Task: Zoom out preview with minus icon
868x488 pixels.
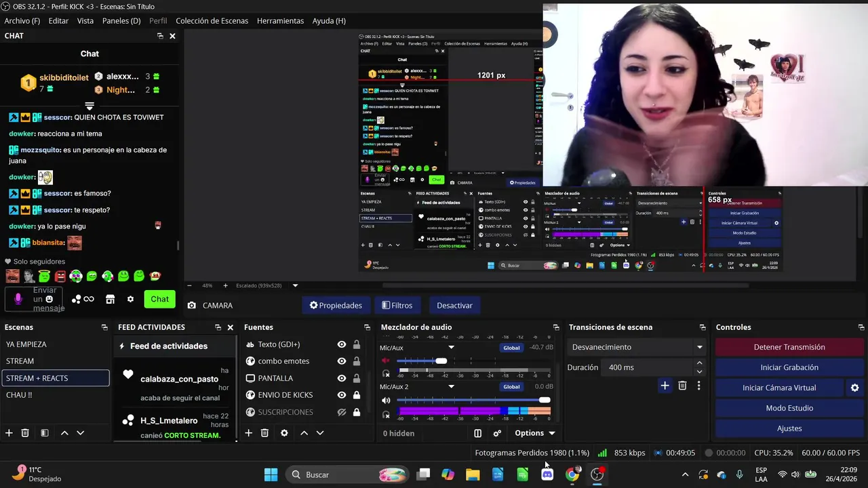Action: (189, 285)
